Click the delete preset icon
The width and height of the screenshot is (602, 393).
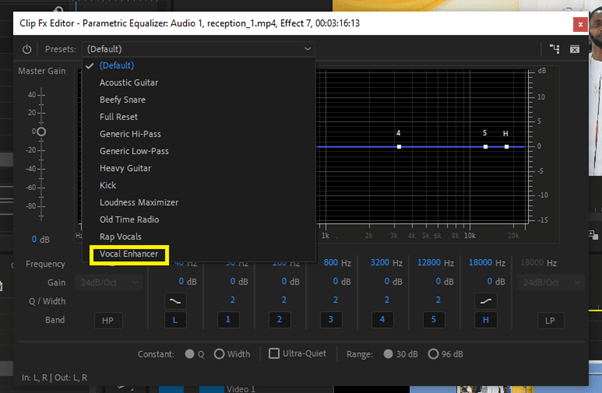click(x=575, y=49)
